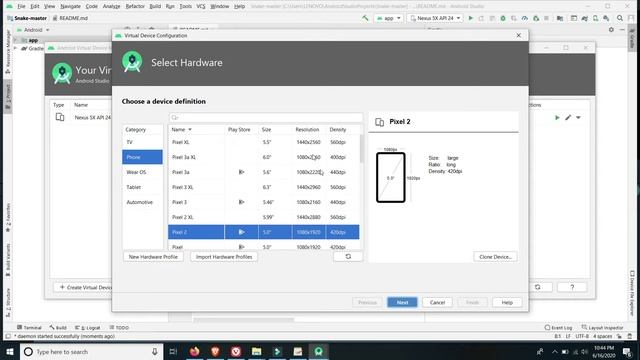Sort by Size column header

coord(275,129)
